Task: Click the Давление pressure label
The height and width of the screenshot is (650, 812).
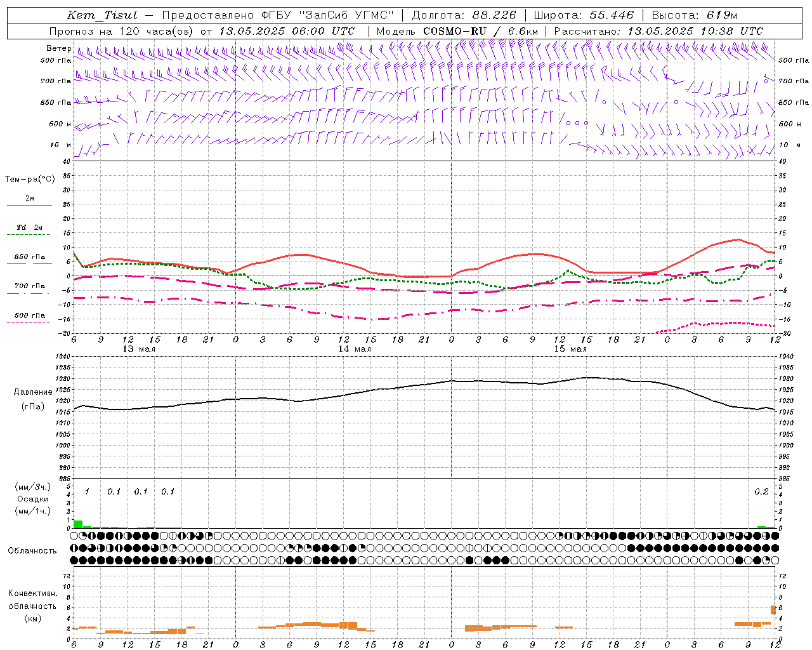Action: [33, 392]
